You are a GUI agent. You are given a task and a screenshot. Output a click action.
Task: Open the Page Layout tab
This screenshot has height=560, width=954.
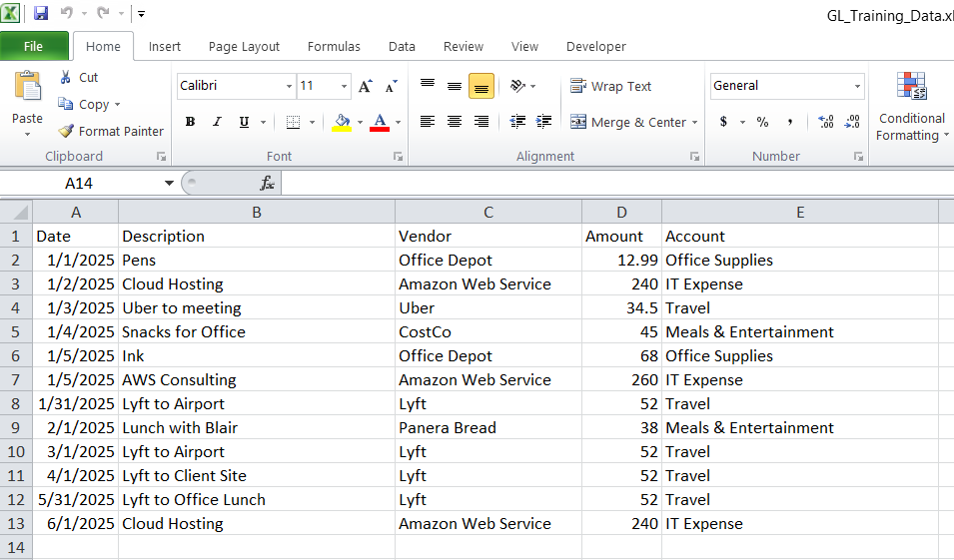click(x=244, y=47)
